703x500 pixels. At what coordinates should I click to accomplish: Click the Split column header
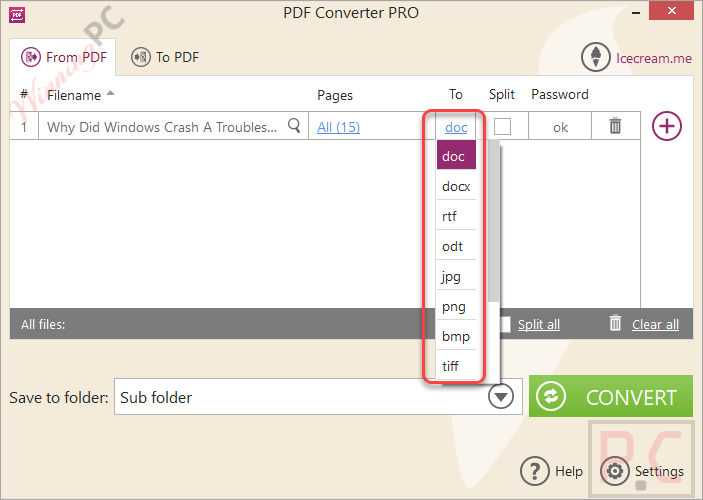(502, 95)
